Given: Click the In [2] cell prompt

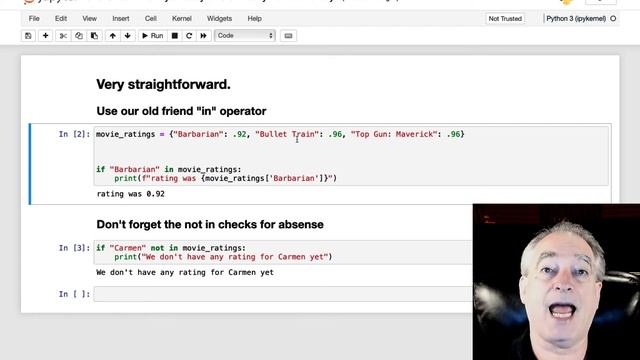Looking at the screenshot, I should tap(74, 134).
